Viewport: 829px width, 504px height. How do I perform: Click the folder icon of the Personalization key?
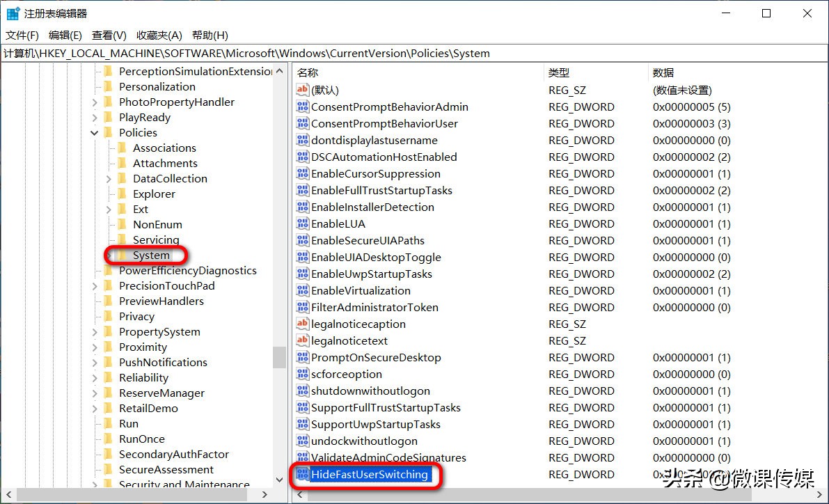pos(109,86)
